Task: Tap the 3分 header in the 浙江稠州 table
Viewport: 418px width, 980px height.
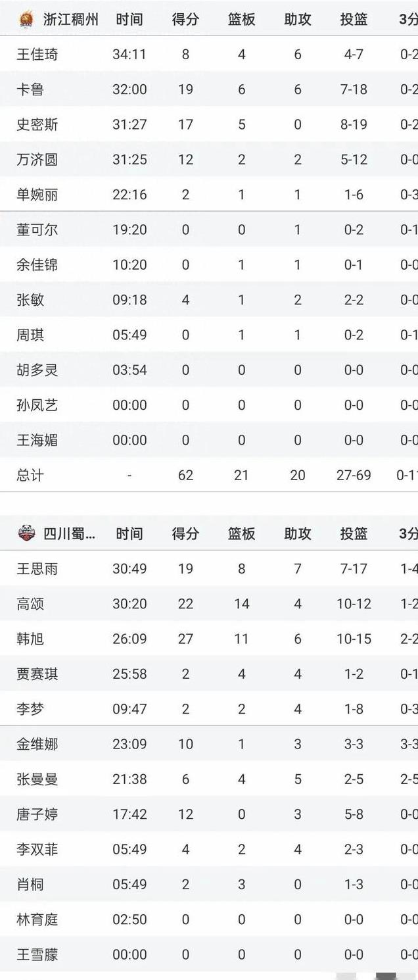Action: [x=407, y=20]
